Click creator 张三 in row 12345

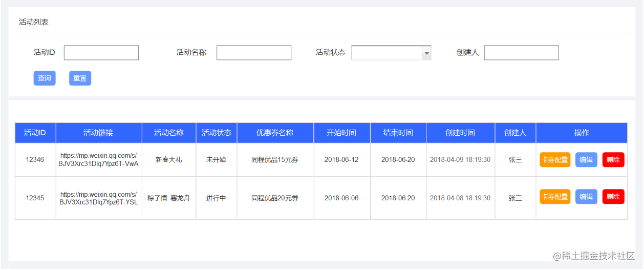(515, 198)
